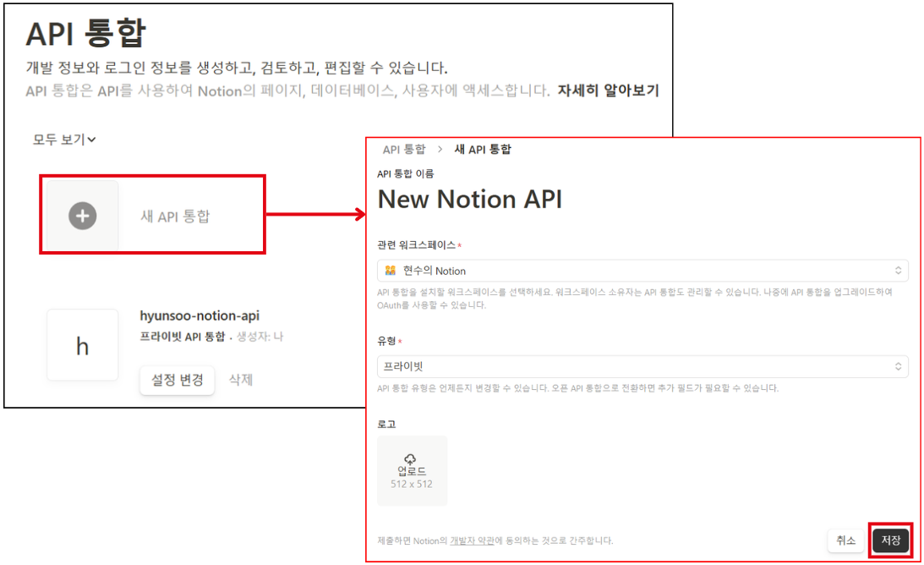Open the 개발자 약관 link

(472, 540)
